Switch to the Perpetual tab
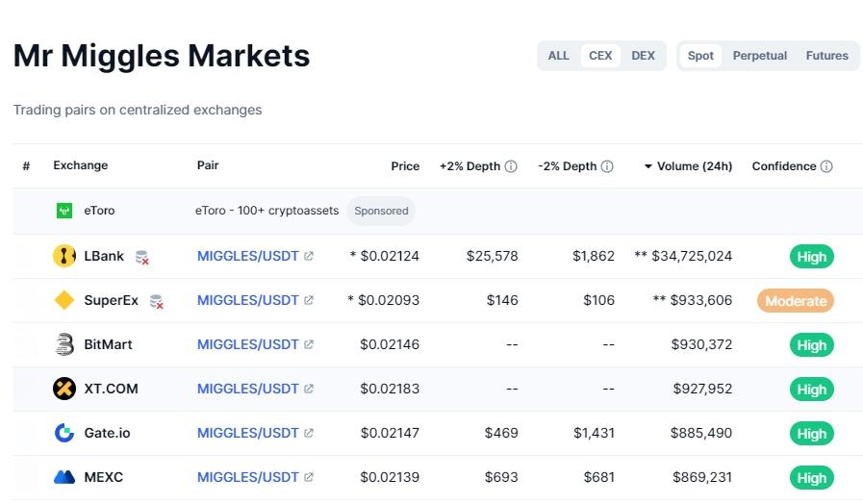 pyautogui.click(x=760, y=56)
